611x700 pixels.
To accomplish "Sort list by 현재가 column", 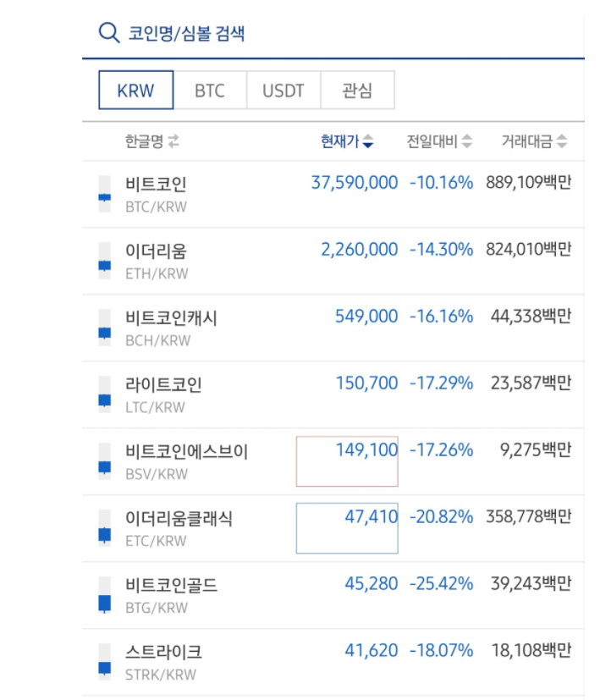I will (x=347, y=141).
